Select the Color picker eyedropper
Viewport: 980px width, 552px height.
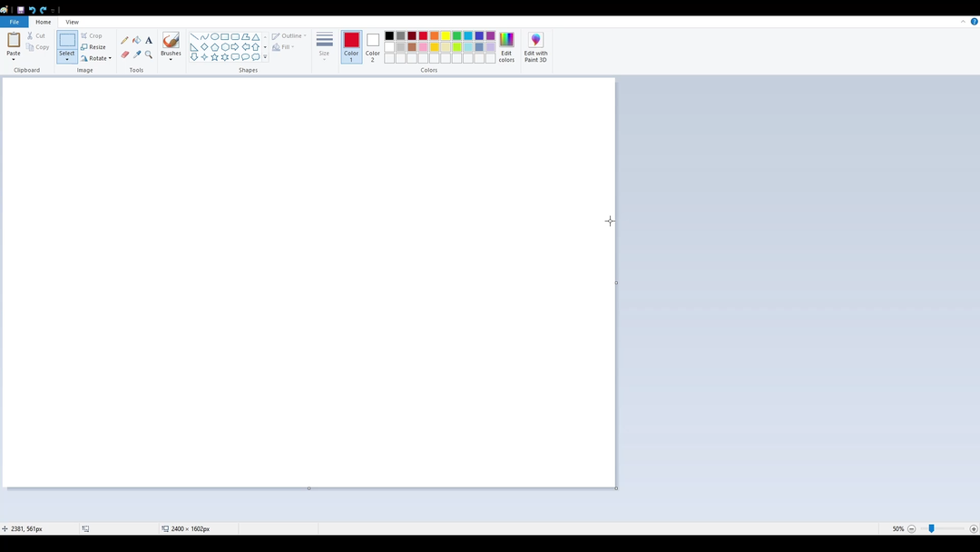pyautogui.click(x=137, y=54)
